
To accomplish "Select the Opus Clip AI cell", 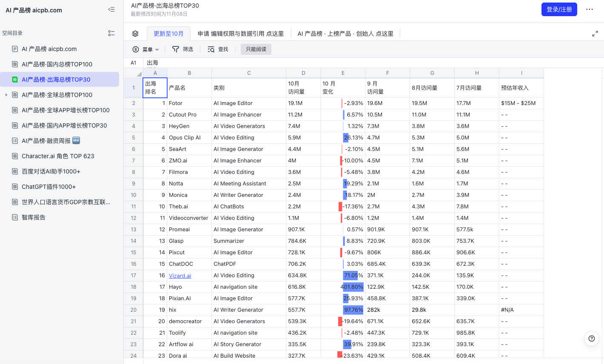I will point(189,138).
